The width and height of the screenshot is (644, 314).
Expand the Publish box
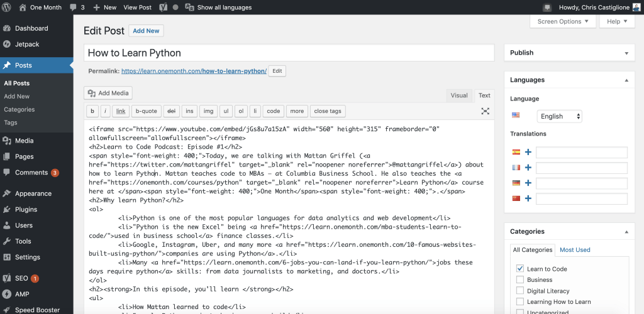(626, 53)
